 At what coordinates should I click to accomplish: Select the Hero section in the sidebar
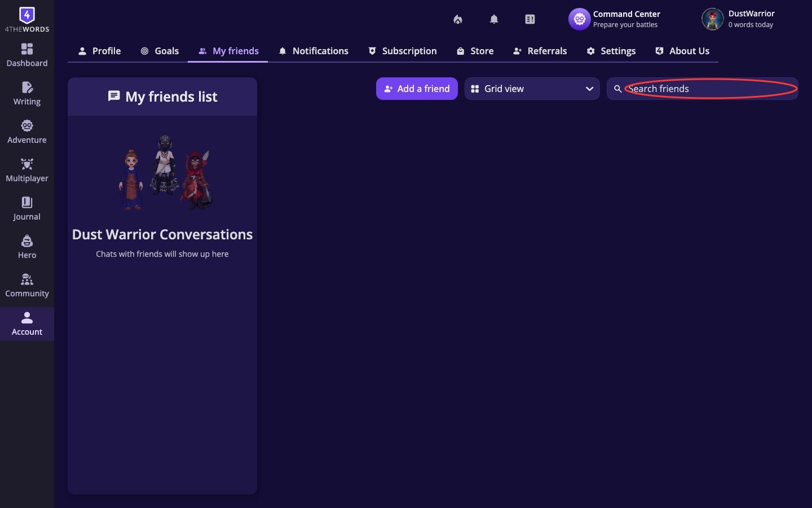[27, 246]
